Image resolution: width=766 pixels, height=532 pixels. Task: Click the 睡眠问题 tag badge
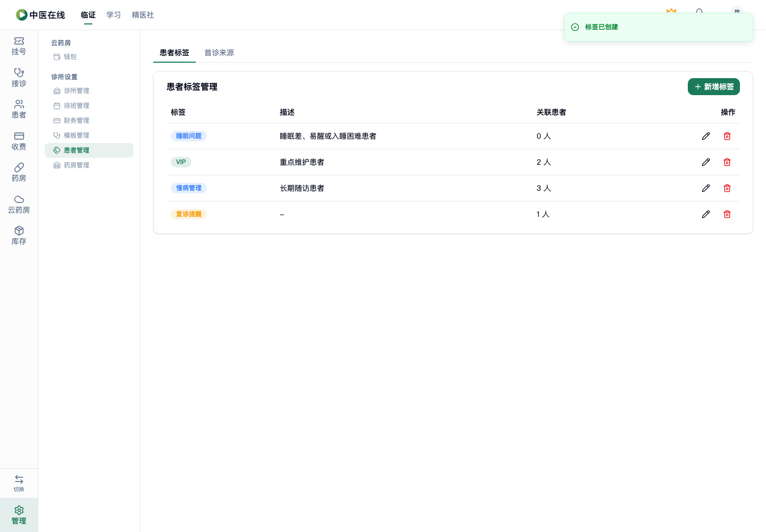[189, 136]
